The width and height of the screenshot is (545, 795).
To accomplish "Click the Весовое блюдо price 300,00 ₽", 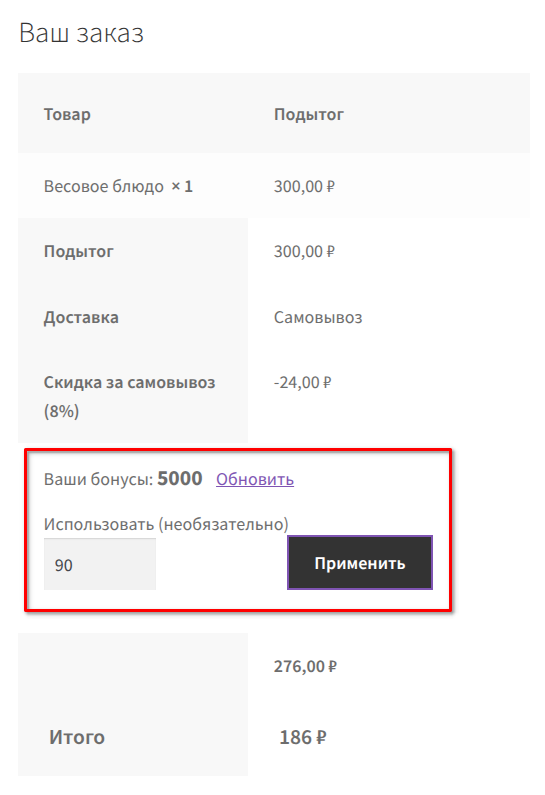I will click(x=304, y=187).
